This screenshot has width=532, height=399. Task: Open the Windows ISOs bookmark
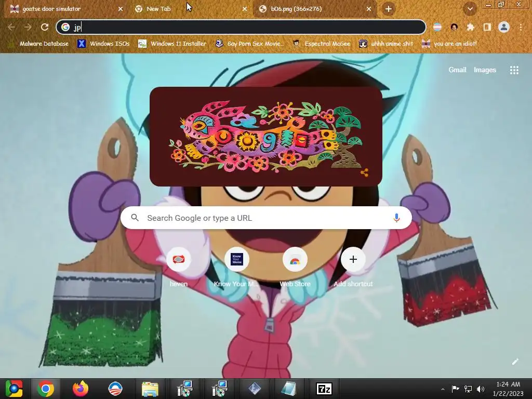tap(104, 44)
